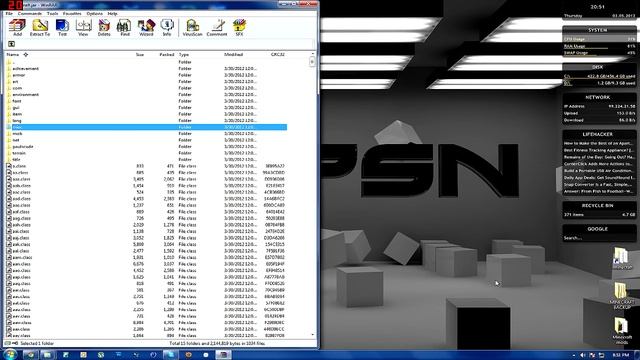Open the first Lifehacker headline link
The image size is (640, 360).
click(599, 143)
